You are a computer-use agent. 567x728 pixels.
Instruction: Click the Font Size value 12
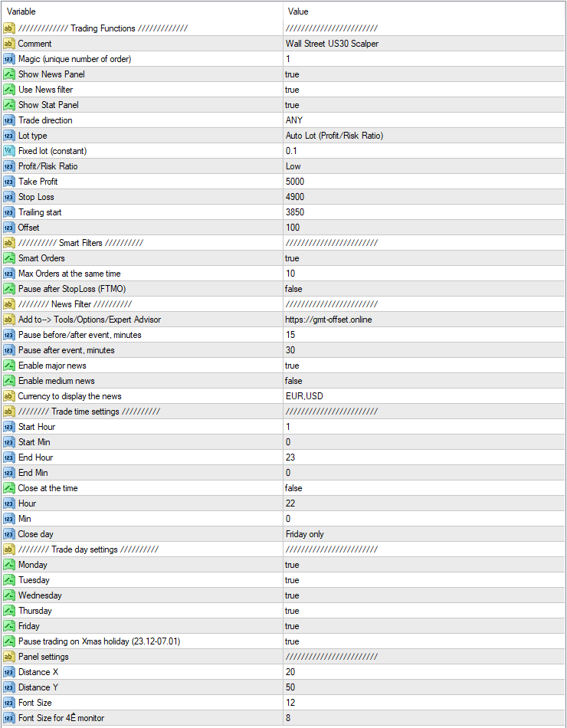pyautogui.click(x=290, y=703)
